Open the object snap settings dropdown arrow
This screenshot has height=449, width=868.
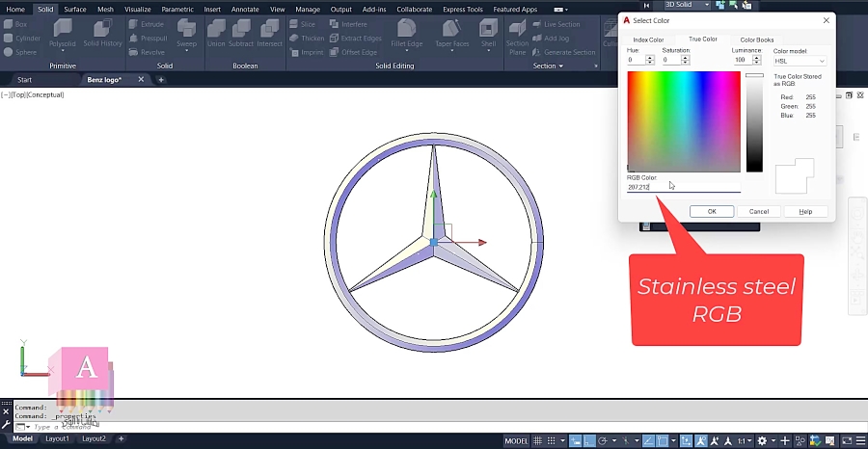click(673, 440)
